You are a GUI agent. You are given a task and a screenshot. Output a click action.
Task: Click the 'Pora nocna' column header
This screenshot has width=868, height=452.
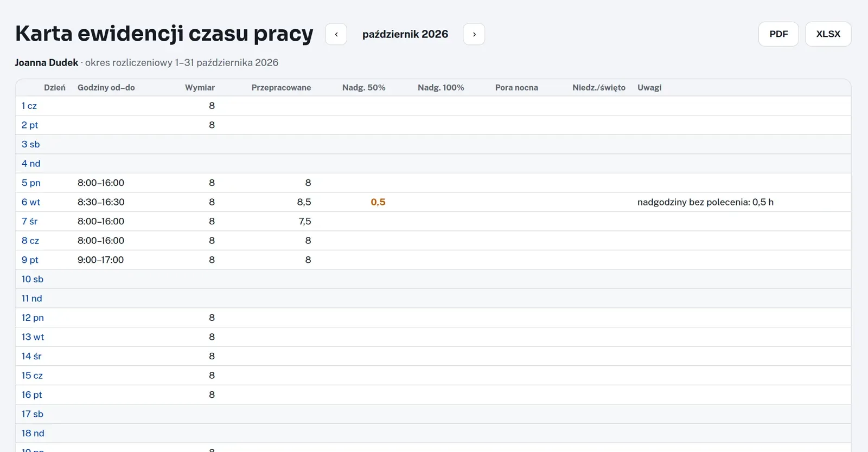(x=516, y=88)
